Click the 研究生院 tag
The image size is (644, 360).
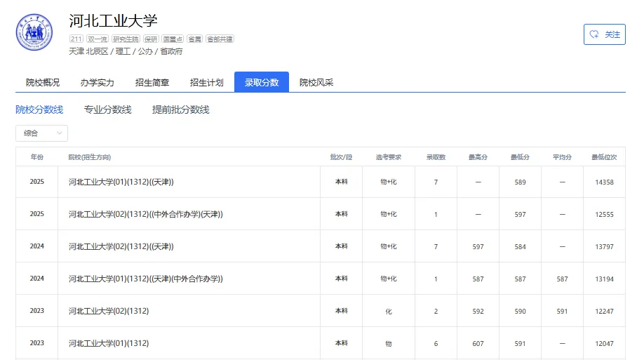tap(126, 39)
